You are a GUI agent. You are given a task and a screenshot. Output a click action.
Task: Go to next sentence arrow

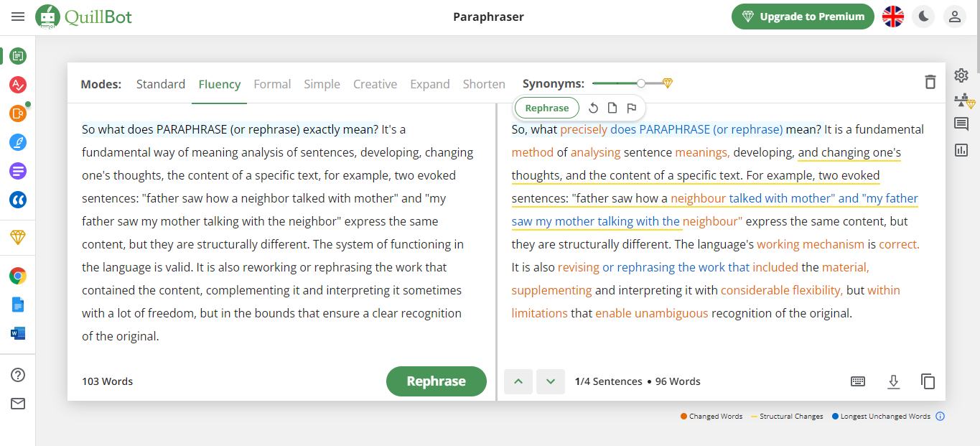551,381
